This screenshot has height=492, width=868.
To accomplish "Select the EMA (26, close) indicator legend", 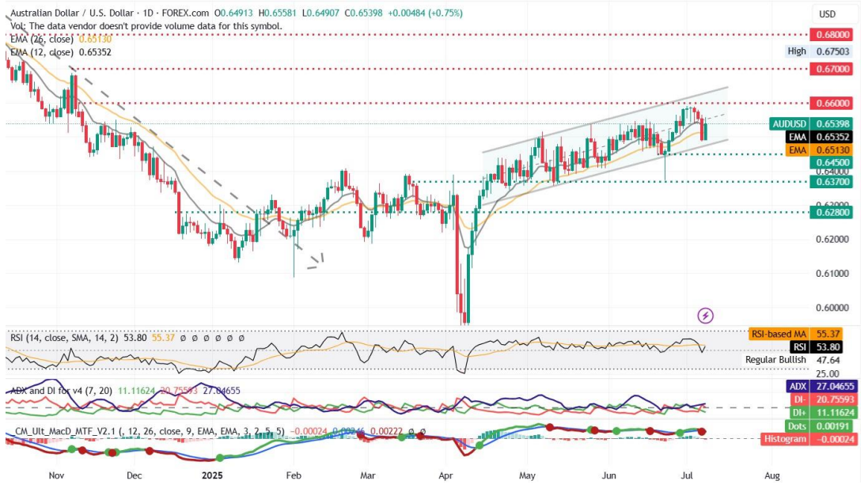I will click(x=61, y=40).
